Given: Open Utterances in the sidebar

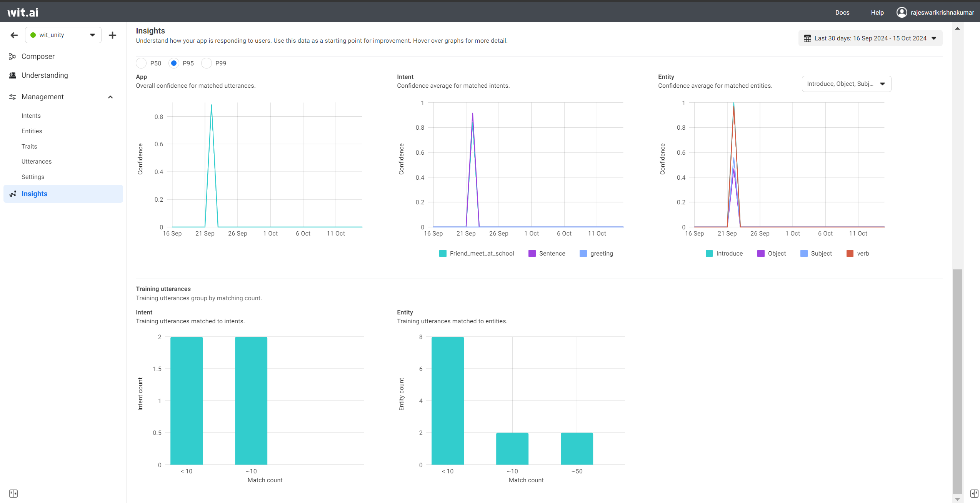Looking at the screenshot, I should [37, 162].
